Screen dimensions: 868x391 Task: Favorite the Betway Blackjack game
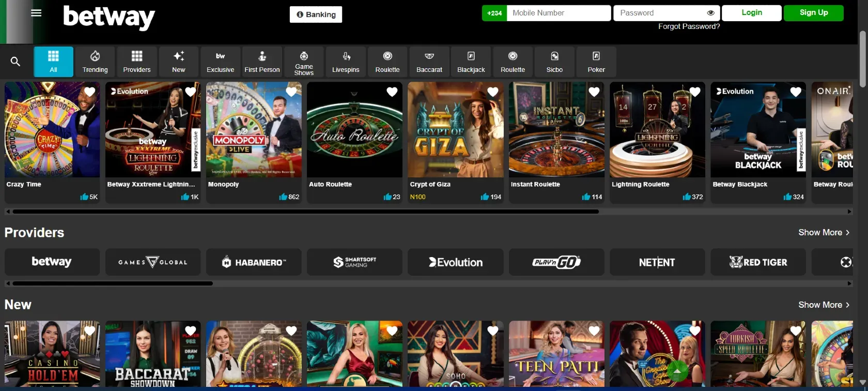pos(796,92)
